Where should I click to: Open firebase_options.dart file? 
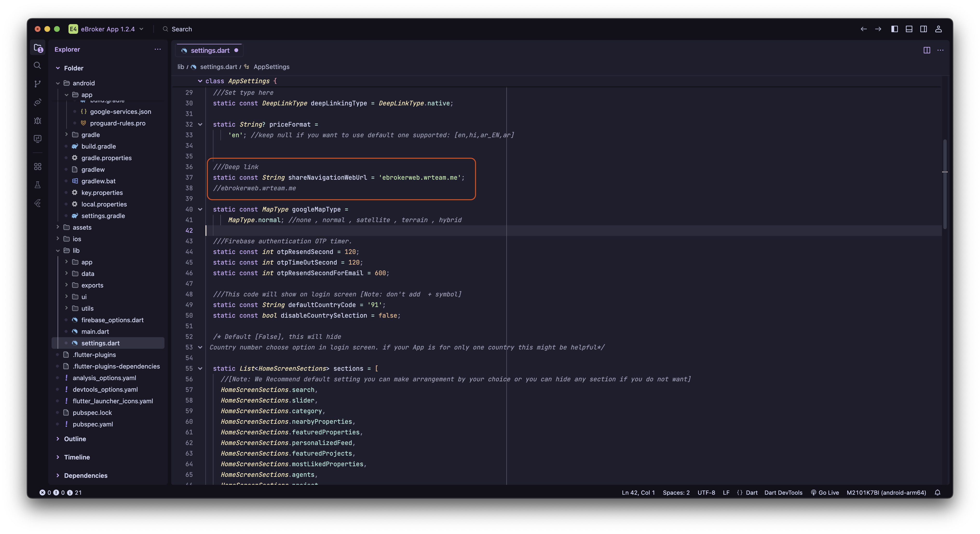pyautogui.click(x=112, y=320)
